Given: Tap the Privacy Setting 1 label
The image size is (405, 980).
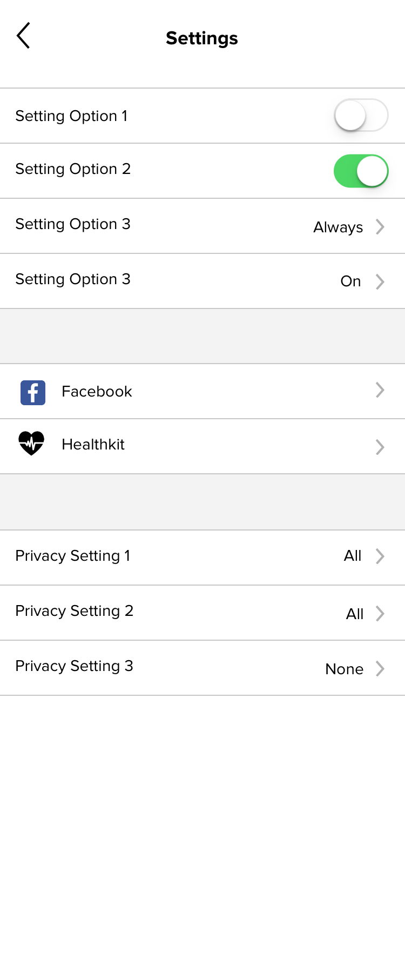Looking at the screenshot, I should tap(73, 556).
